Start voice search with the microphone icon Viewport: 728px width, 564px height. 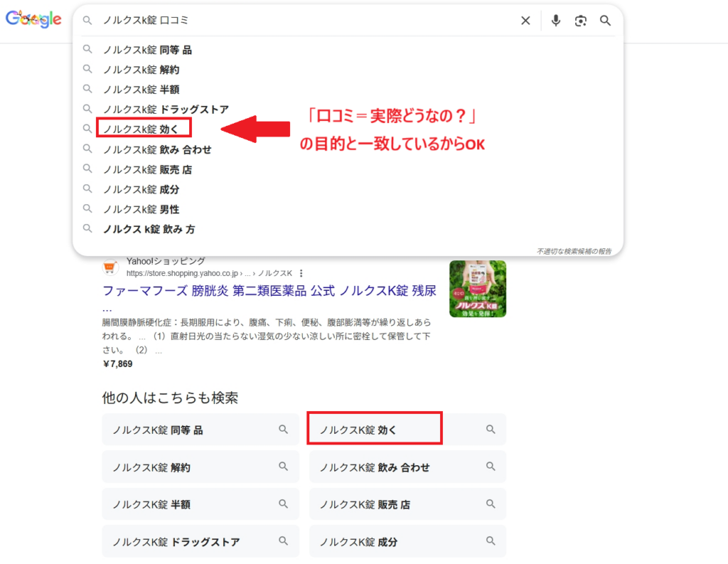[x=556, y=21]
